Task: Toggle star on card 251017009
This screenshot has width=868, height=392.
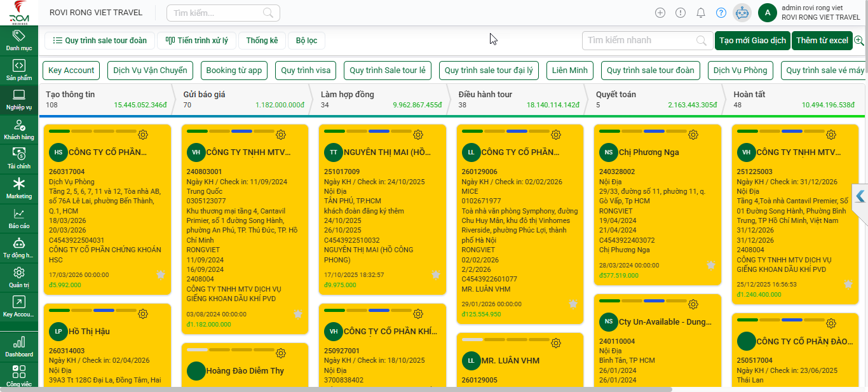Action: (x=436, y=274)
